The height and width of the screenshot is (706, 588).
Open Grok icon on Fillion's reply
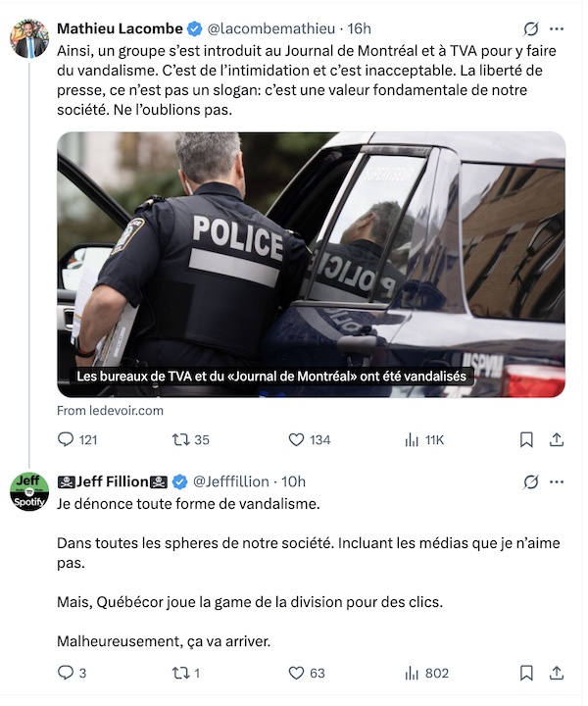point(531,481)
